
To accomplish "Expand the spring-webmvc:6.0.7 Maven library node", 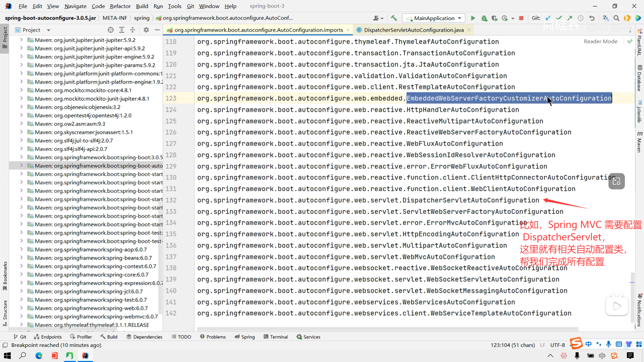I will (21, 316).
